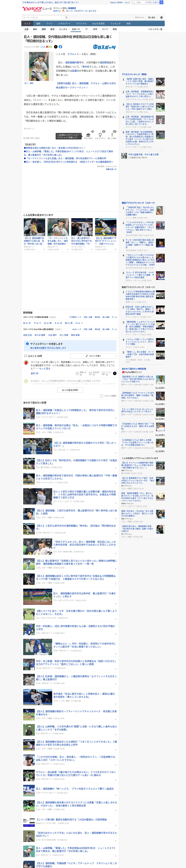Image resolution: width=186 pixels, height=868 pixels.
Task: Select the エンタメ category tab
Action: 63,29
